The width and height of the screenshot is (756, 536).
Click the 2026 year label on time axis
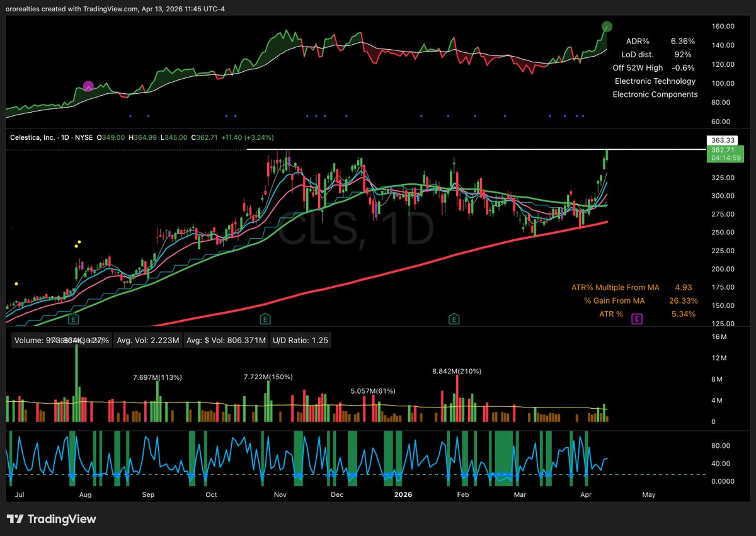[x=403, y=494]
